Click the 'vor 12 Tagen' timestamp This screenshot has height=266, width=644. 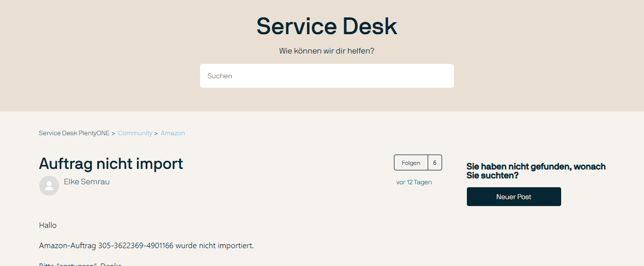tap(414, 182)
